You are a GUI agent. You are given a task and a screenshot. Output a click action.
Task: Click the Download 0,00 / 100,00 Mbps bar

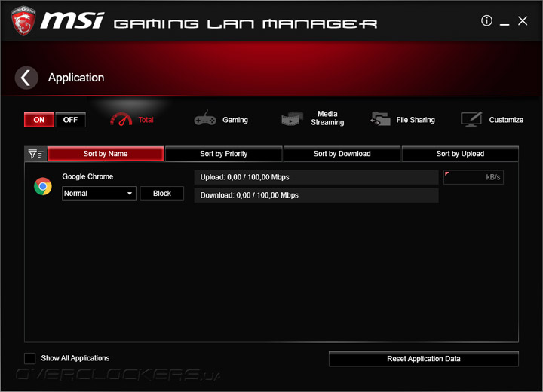tap(316, 195)
